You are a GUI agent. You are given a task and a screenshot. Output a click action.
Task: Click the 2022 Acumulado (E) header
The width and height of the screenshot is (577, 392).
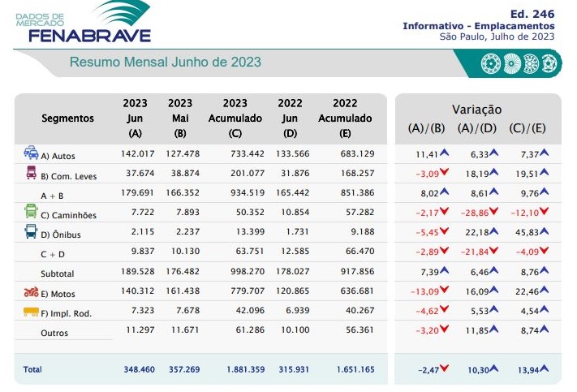345,118
